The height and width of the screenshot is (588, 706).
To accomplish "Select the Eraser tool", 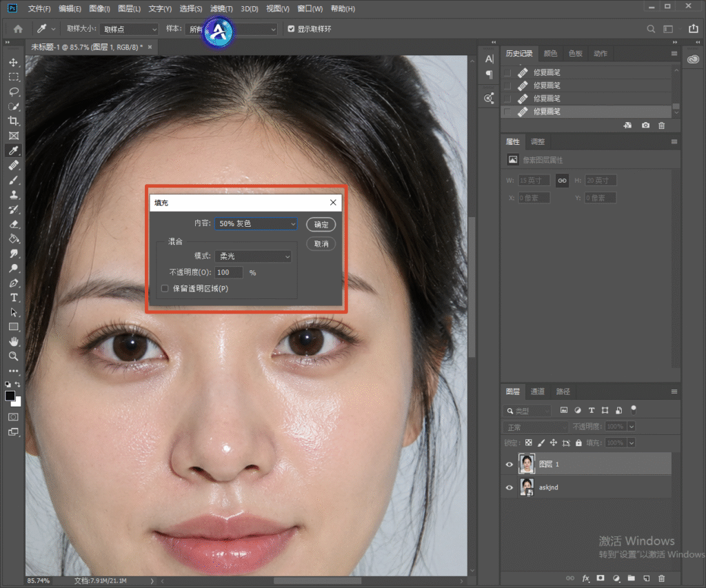I will [x=14, y=224].
